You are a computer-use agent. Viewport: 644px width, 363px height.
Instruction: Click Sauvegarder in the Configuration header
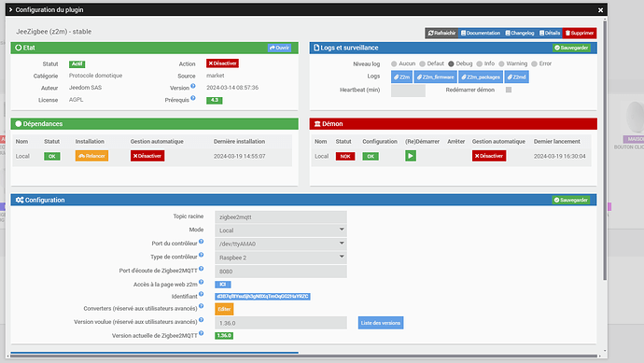tap(571, 200)
